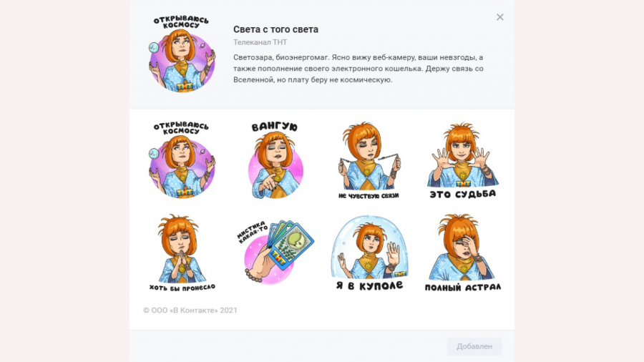Click the 'Я в куполе' sticker
Image resolution: width=644 pixels, height=362 pixels.
coord(369,253)
